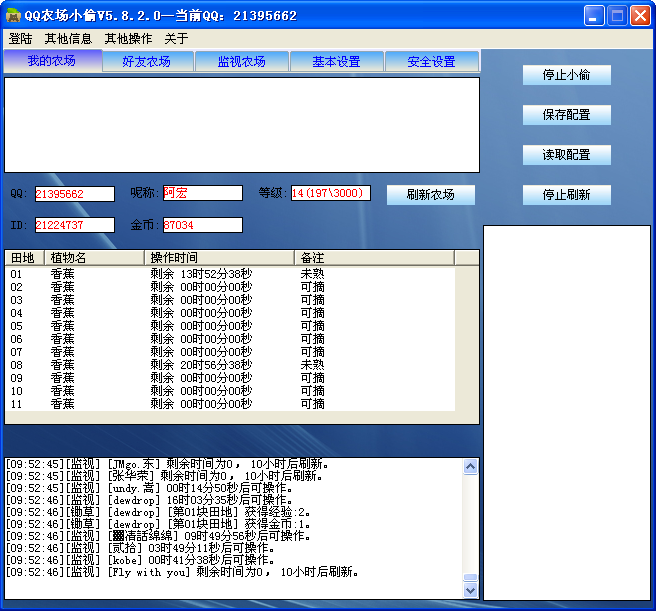Switch to the 安全设置 tab
This screenshot has width=656, height=611.
431,62
